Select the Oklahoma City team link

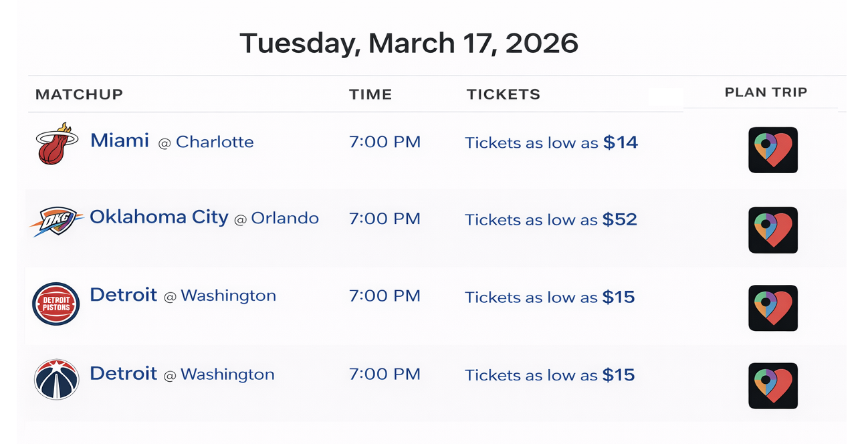pos(159,217)
